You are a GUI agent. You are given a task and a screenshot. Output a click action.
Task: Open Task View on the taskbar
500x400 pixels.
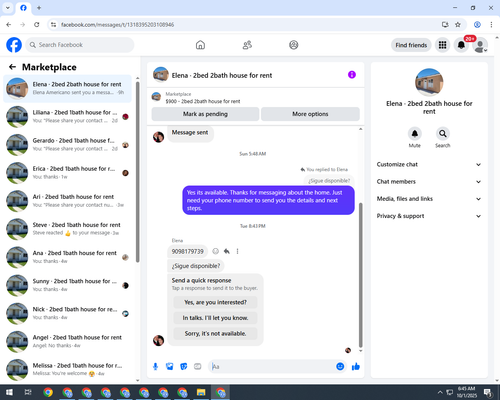28,392
